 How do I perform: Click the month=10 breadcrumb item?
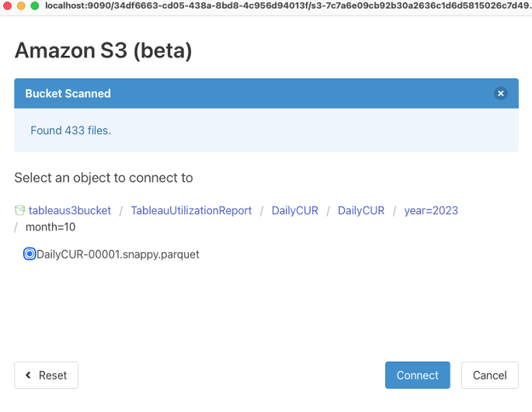tap(50, 227)
